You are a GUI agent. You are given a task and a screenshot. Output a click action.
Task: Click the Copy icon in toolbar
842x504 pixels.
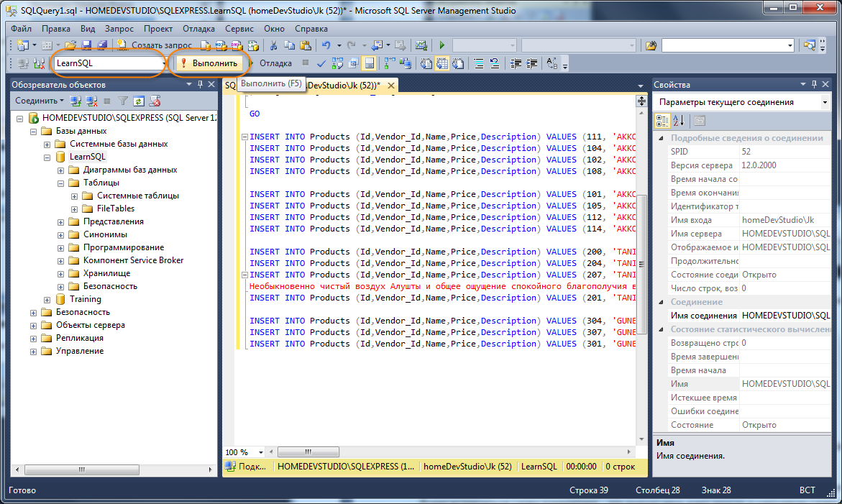pyautogui.click(x=290, y=45)
